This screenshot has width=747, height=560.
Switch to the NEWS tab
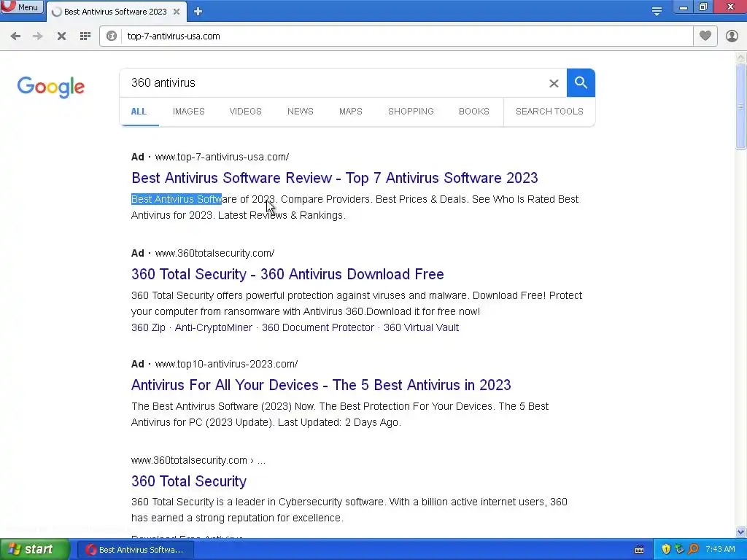[300, 112]
